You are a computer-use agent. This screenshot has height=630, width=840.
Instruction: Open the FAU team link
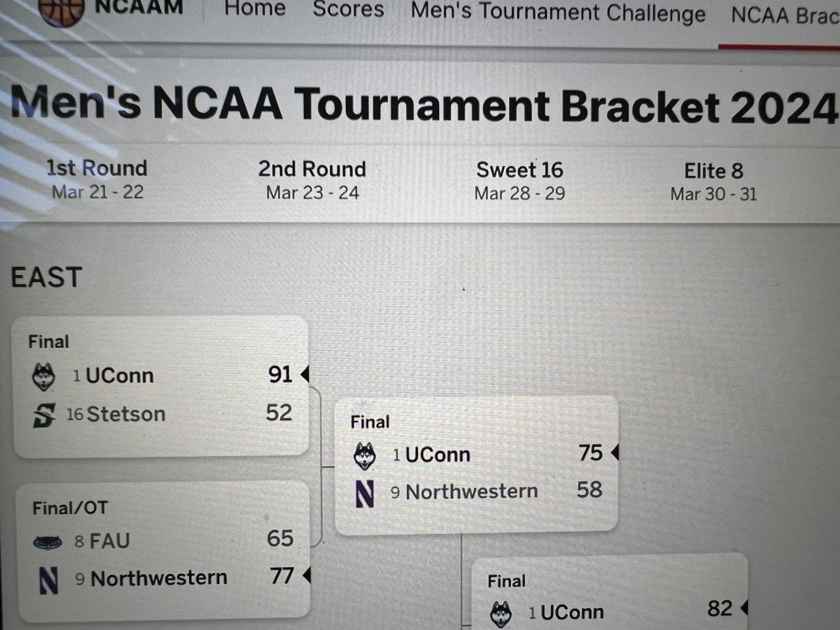[x=110, y=541]
